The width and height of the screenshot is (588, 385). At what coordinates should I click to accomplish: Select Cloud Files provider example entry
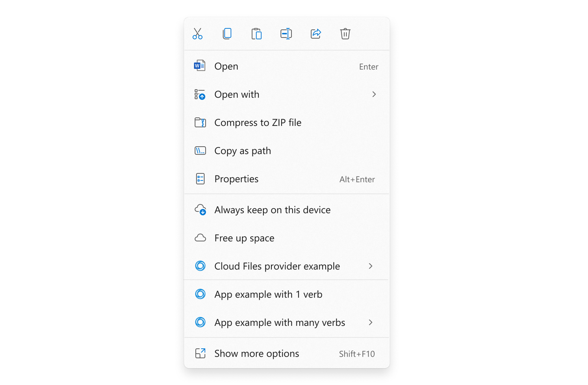point(287,266)
